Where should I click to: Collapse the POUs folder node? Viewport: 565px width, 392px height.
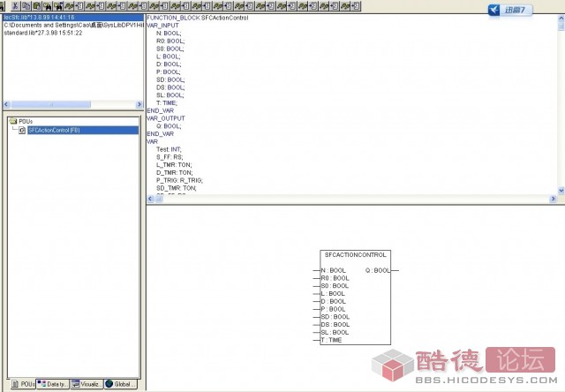tap(8, 121)
